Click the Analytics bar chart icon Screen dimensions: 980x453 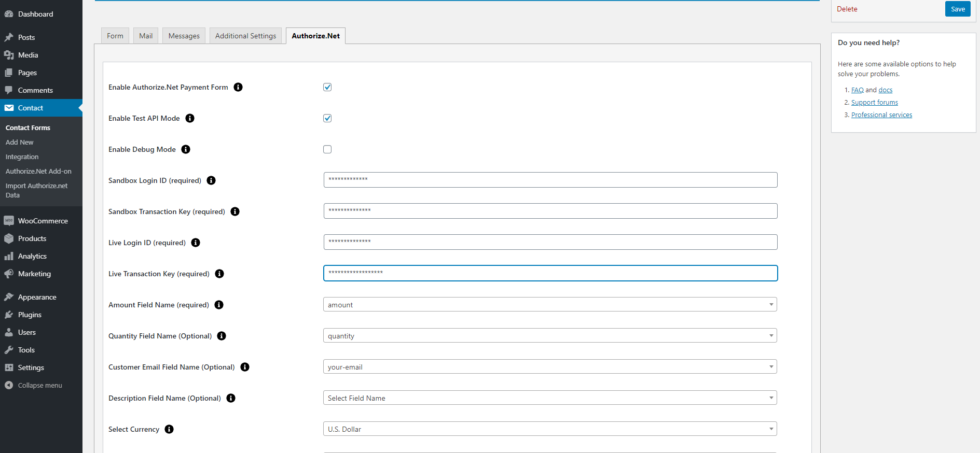click(x=9, y=256)
